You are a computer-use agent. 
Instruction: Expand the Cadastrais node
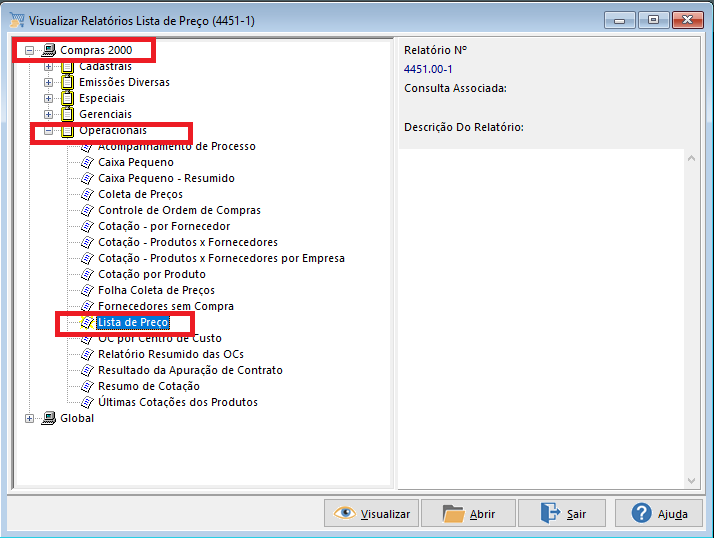(48, 67)
